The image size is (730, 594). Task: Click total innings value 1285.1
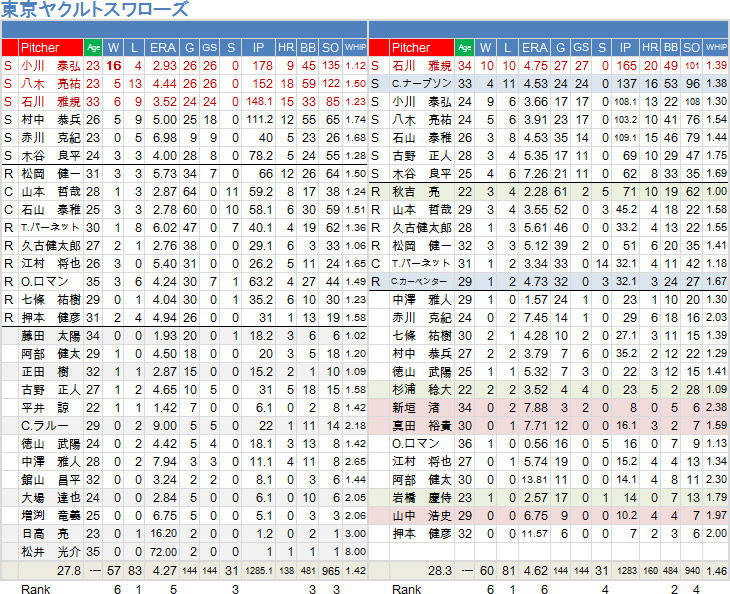point(259,571)
